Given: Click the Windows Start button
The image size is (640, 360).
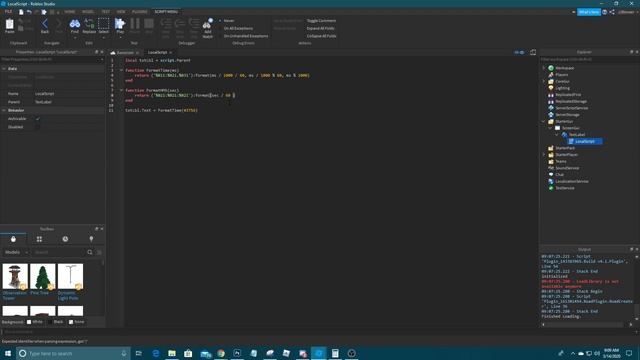Looking at the screenshot, I should pyautogui.click(x=8, y=353).
